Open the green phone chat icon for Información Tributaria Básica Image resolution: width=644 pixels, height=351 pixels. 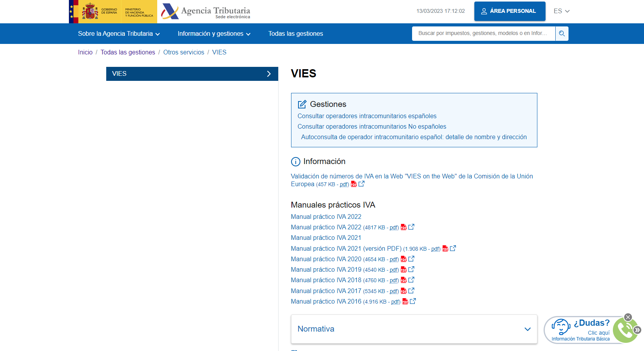[x=625, y=330]
